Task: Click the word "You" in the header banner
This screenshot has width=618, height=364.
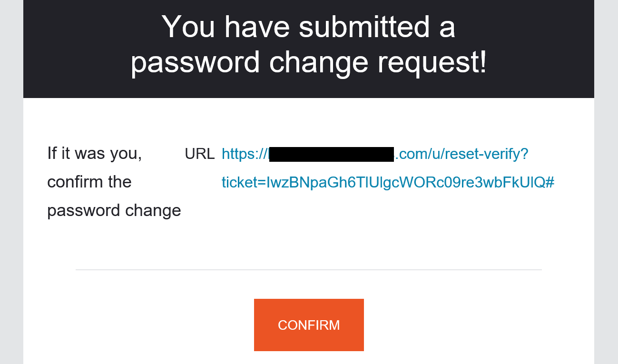Action: point(189,27)
